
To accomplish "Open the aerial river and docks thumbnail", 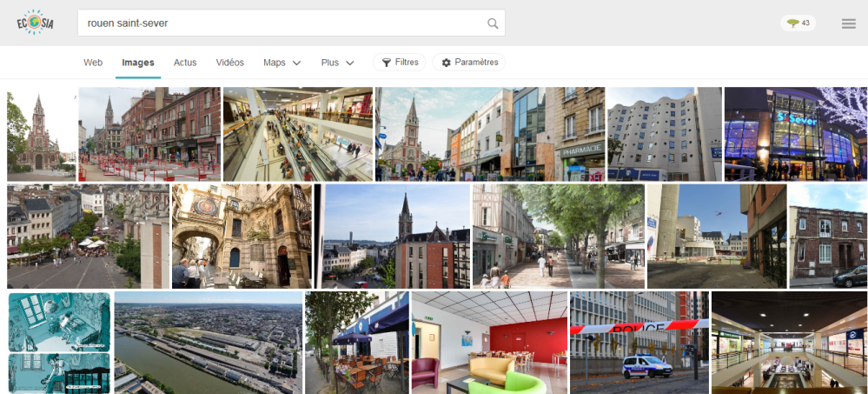I will (209, 343).
